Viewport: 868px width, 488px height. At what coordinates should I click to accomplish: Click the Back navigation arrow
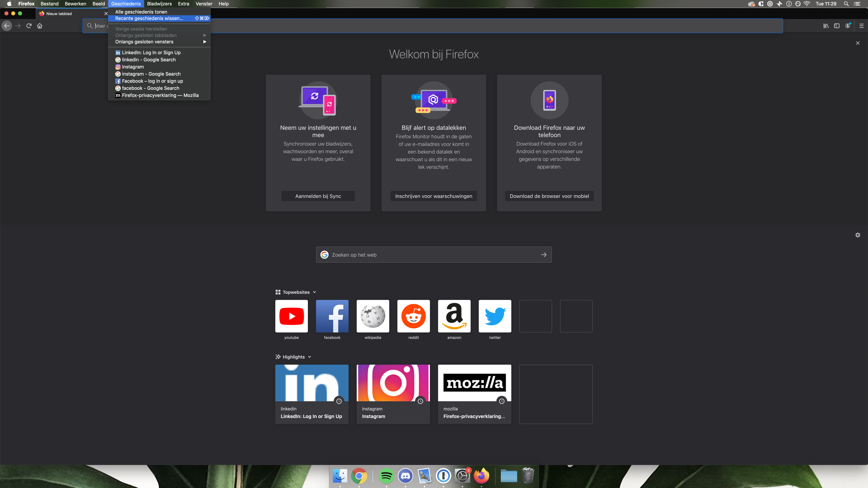point(7,26)
